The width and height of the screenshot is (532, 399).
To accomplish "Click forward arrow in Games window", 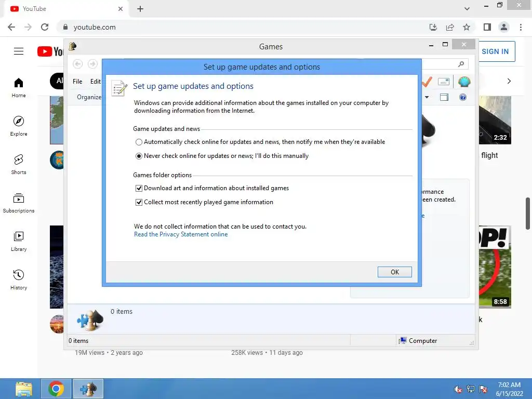I will click(92, 64).
